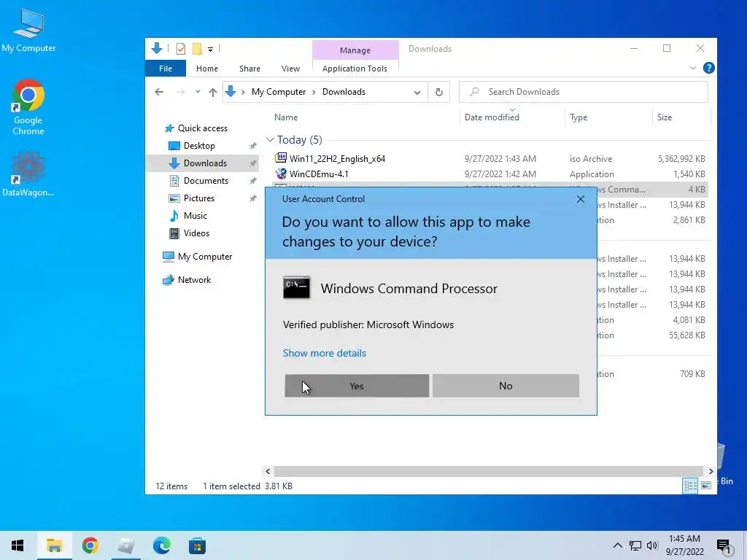Open the Google Chrome desktop shortcut
The height and width of the screenshot is (560, 747).
tap(28, 108)
